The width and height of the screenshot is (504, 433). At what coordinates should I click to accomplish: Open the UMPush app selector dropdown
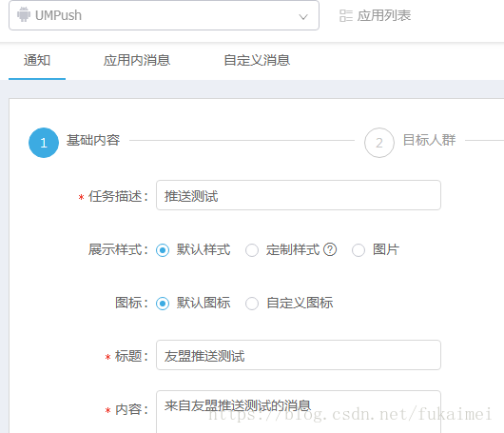click(x=164, y=15)
